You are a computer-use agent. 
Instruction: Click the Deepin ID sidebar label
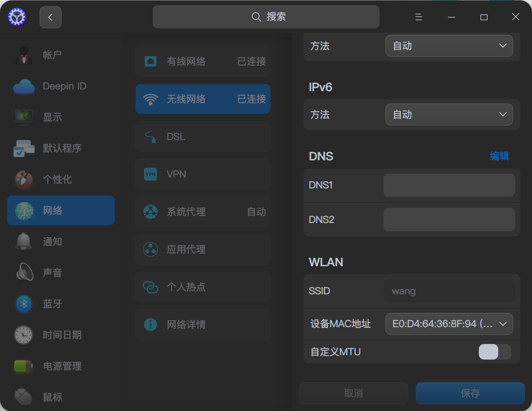tap(64, 86)
